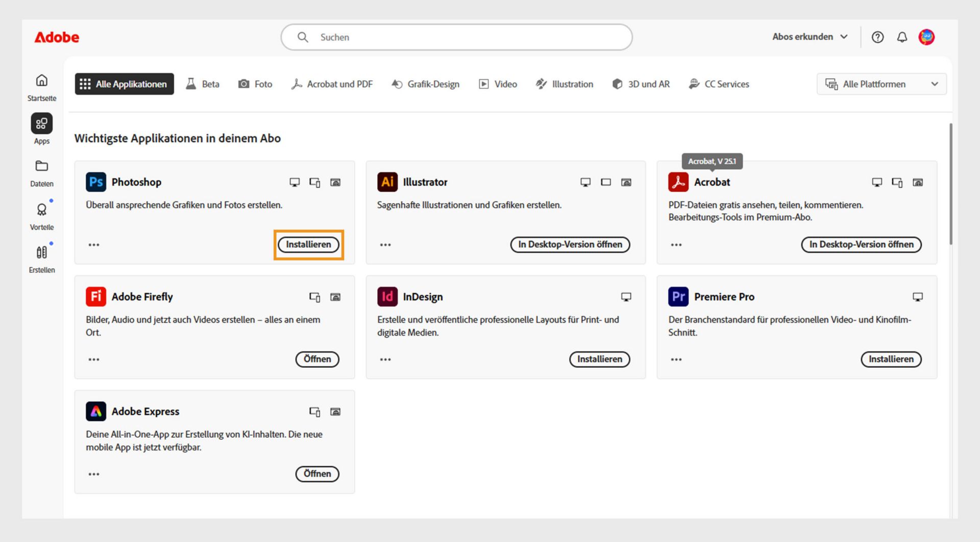Viewport: 980px width, 542px height.
Task: Expand the Abos erkunden dropdown
Action: pyautogui.click(x=810, y=37)
